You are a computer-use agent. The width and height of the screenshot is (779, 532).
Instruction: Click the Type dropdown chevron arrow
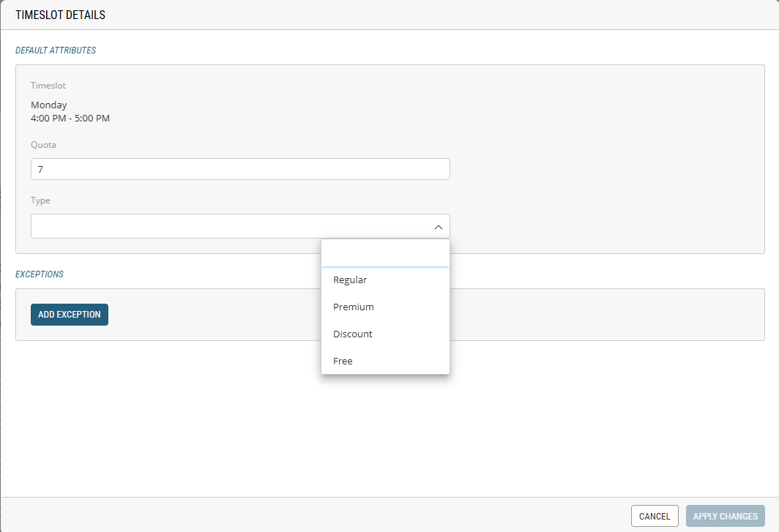tap(438, 227)
